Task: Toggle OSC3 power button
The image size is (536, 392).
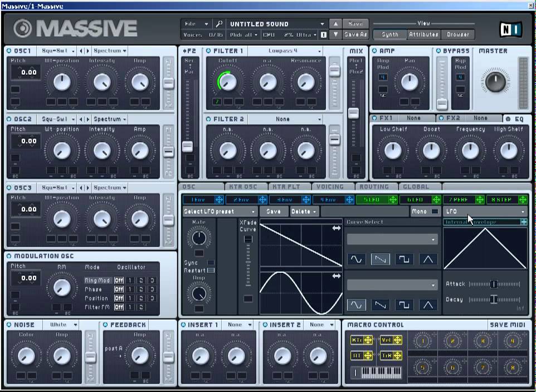Action: click(9, 188)
